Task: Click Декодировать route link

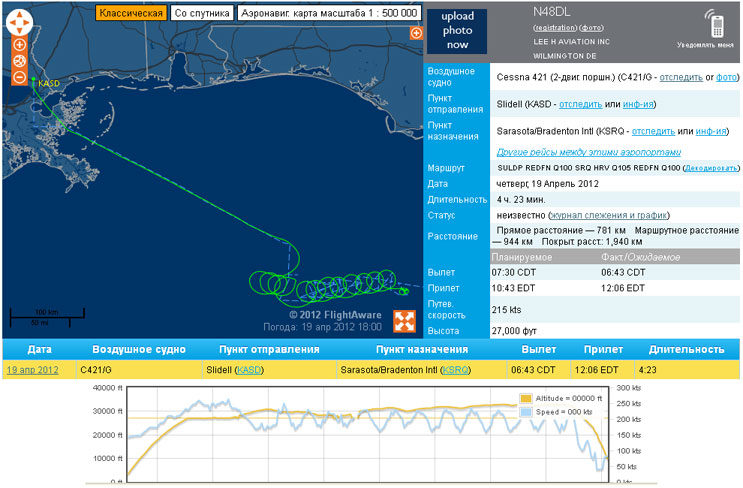Action: [x=711, y=168]
